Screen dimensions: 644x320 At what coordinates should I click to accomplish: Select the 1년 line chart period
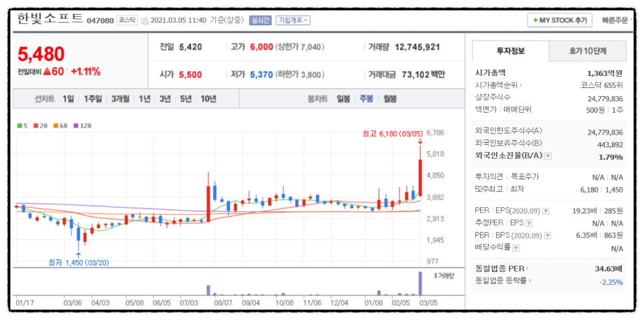point(145,99)
